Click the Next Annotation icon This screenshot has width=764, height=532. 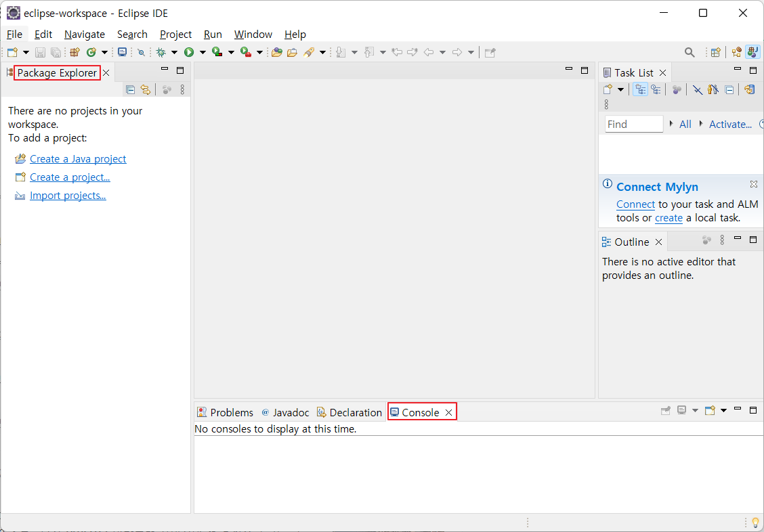pos(341,52)
